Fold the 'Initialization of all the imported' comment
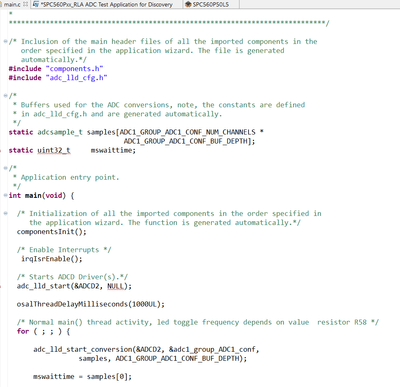Viewport: 400px width, 387px height. [5, 213]
